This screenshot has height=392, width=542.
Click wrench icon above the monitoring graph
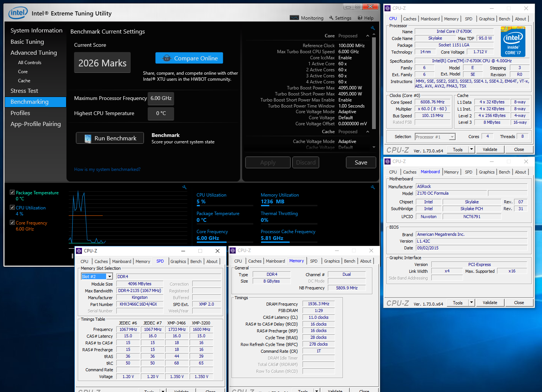pos(184,187)
